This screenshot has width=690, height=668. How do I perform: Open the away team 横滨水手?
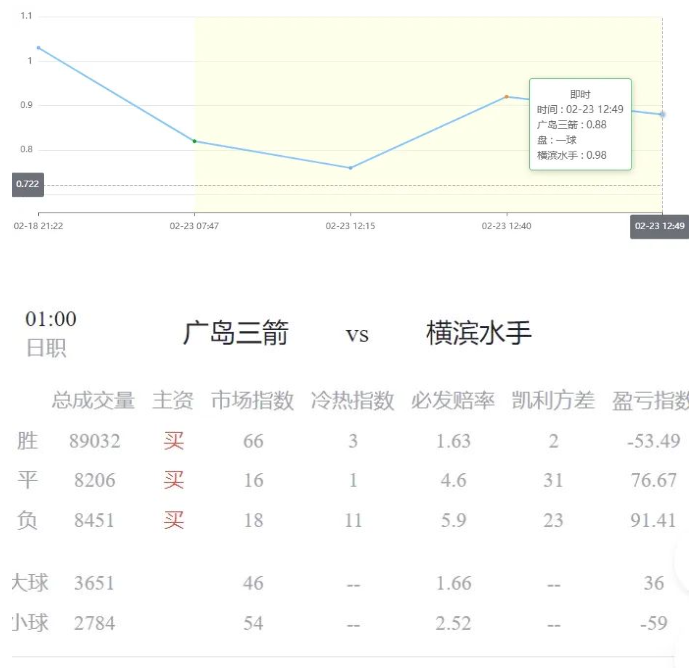point(479,334)
